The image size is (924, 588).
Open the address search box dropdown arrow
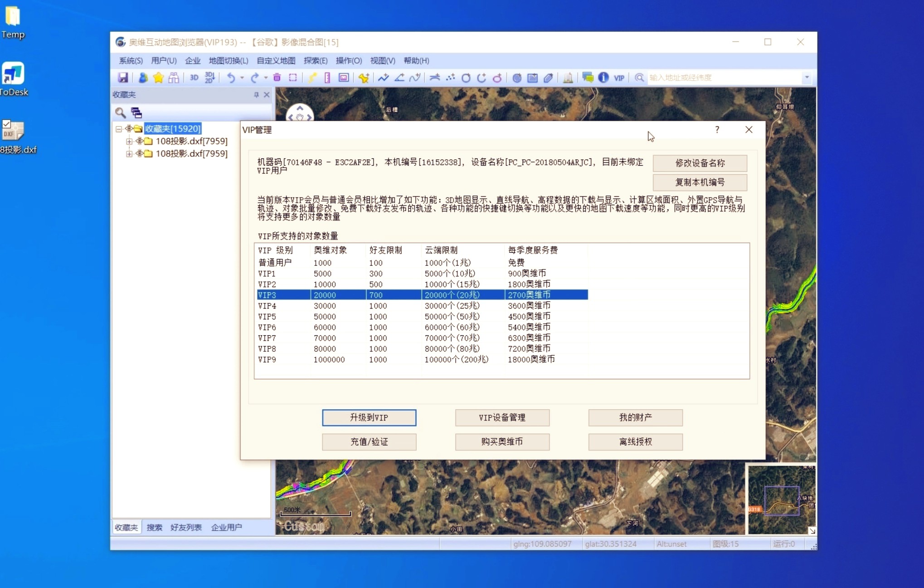pos(807,78)
